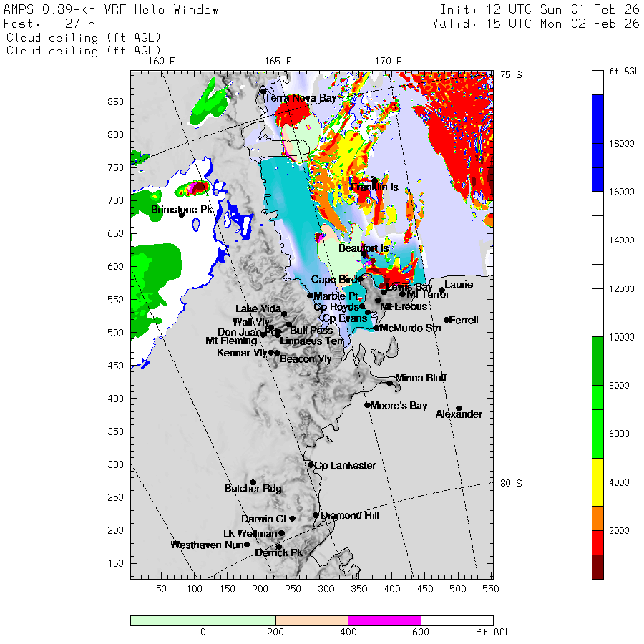Image resolution: width=644 pixels, height=644 pixels.
Task: Click the 80 S latitude label
Action: 510,483
